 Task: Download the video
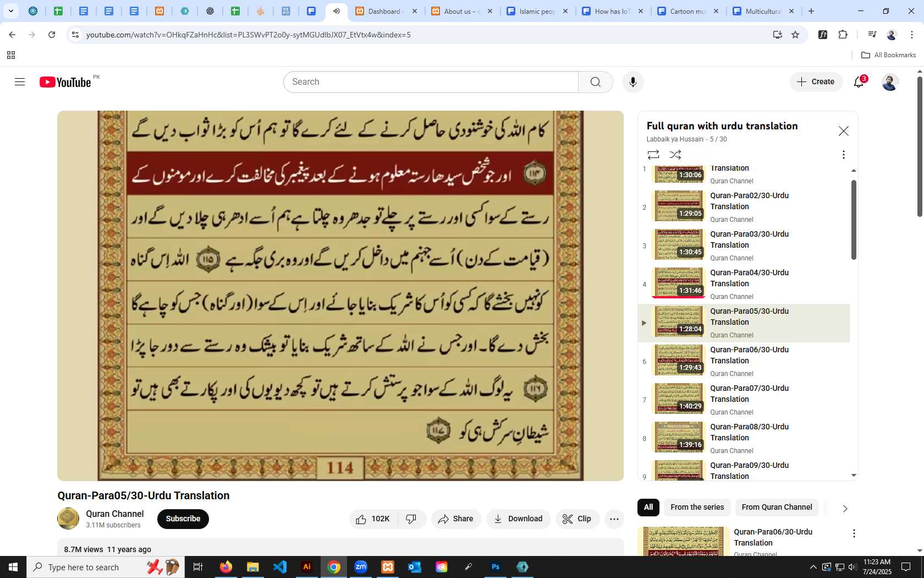click(518, 519)
